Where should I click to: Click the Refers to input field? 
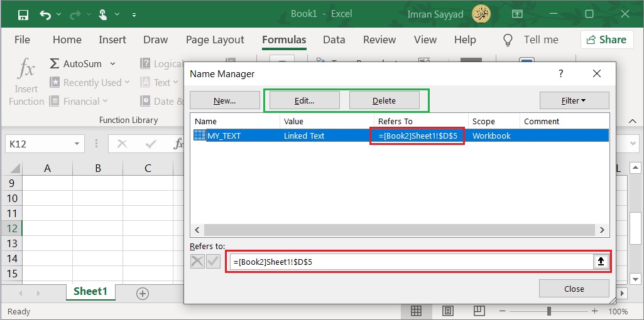411,261
